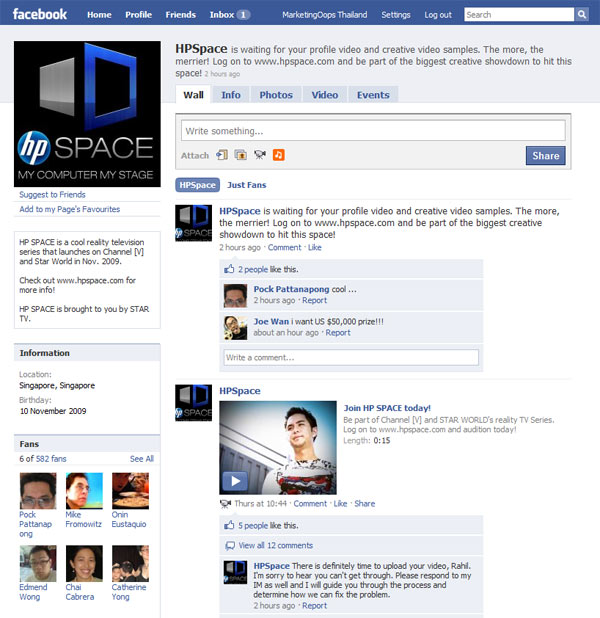
Task: Click See All in the Fans section
Action: click(142, 459)
